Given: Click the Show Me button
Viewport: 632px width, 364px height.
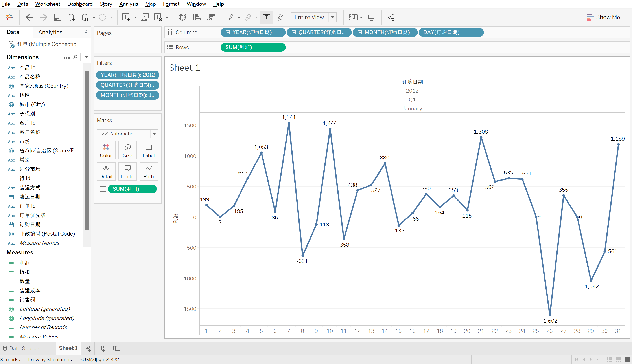Looking at the screenshot, I should (x=603, y=17).
